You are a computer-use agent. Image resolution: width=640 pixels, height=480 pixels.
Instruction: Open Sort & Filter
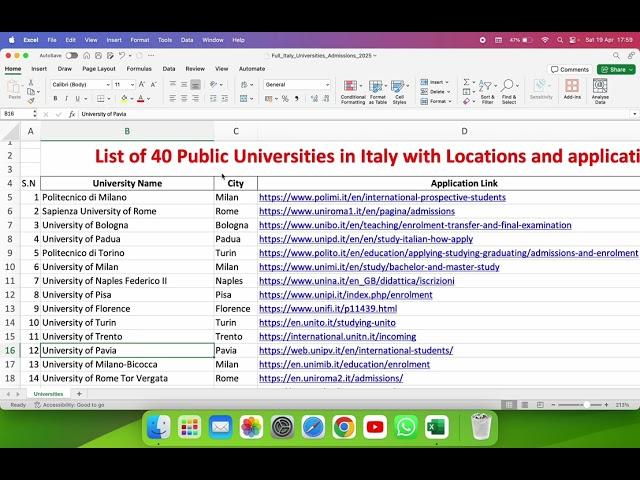click(487, 92)
